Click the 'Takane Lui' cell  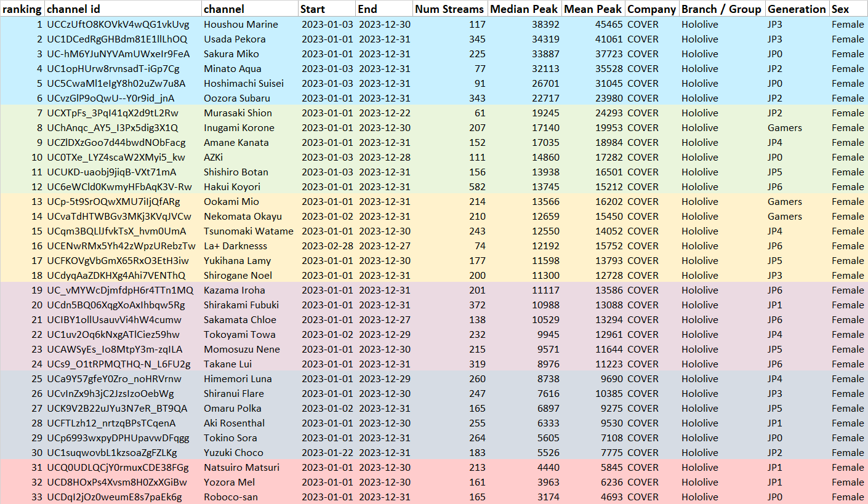[x=250, y=364]
